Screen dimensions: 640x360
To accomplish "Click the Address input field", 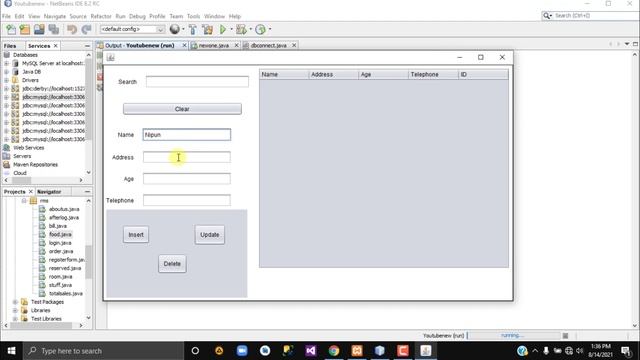I will point(187,157).
